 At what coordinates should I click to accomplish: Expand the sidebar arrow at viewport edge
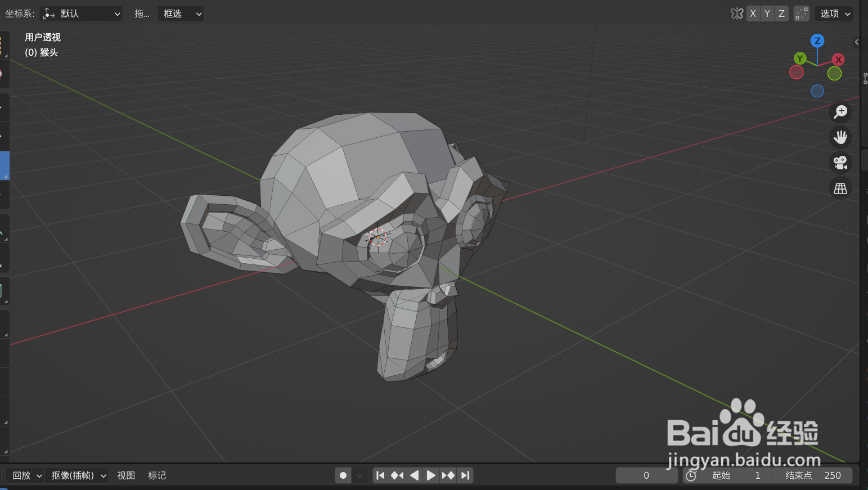856,42
